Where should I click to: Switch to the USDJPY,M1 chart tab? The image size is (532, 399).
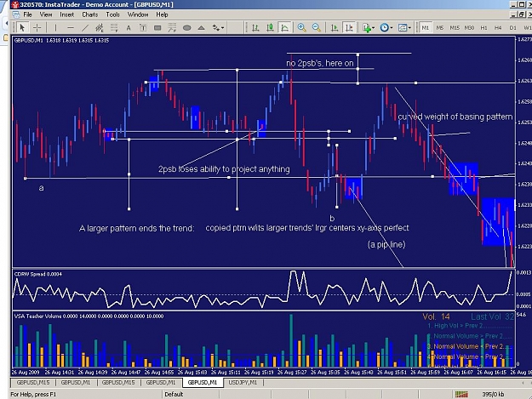click(x=243, y=382)
